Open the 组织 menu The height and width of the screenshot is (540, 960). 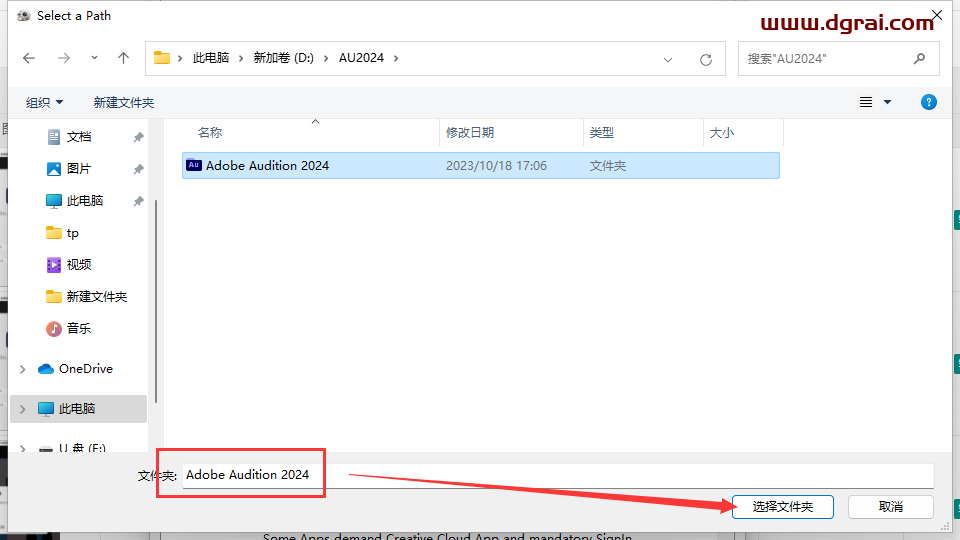coord(44,102)
